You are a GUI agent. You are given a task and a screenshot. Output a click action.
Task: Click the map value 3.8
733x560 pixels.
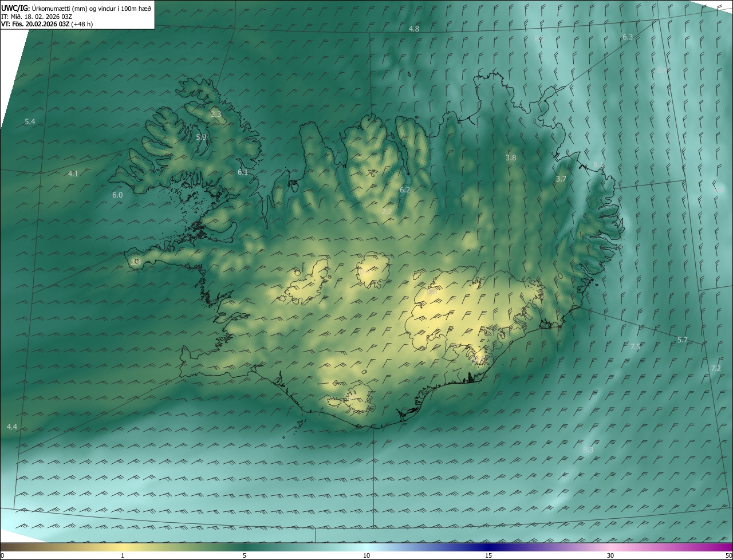pos(511,157)
